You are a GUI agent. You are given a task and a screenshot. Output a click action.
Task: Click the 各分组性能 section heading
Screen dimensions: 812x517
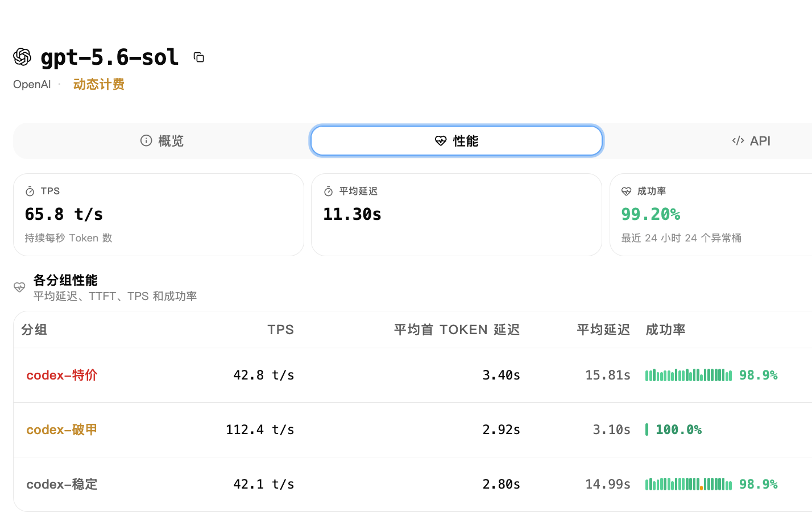click(65, 280)
